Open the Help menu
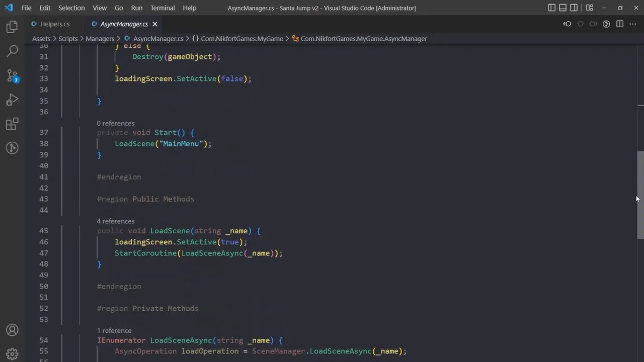This screenshot has width=644, height=362. pos(190,8)
